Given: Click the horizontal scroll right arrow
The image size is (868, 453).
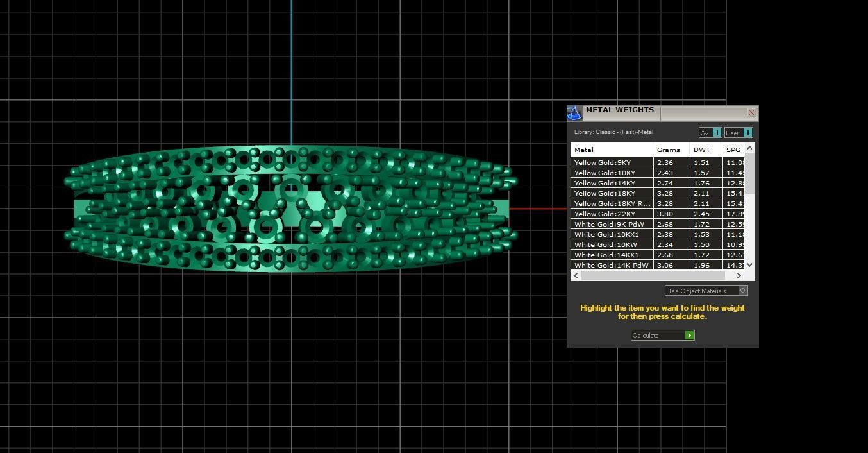Looking at the screenshot, I should [x=739, y=276].
